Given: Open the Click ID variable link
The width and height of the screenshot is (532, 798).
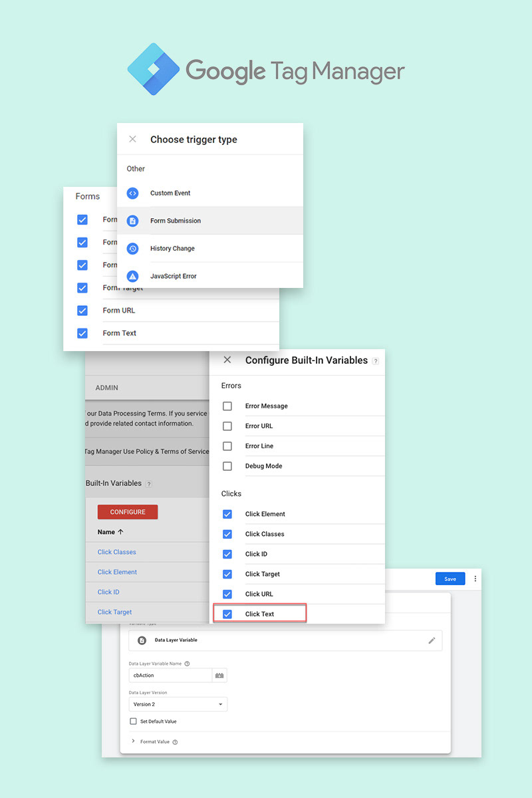Looking at the screenshot, I should pos(108,592).
